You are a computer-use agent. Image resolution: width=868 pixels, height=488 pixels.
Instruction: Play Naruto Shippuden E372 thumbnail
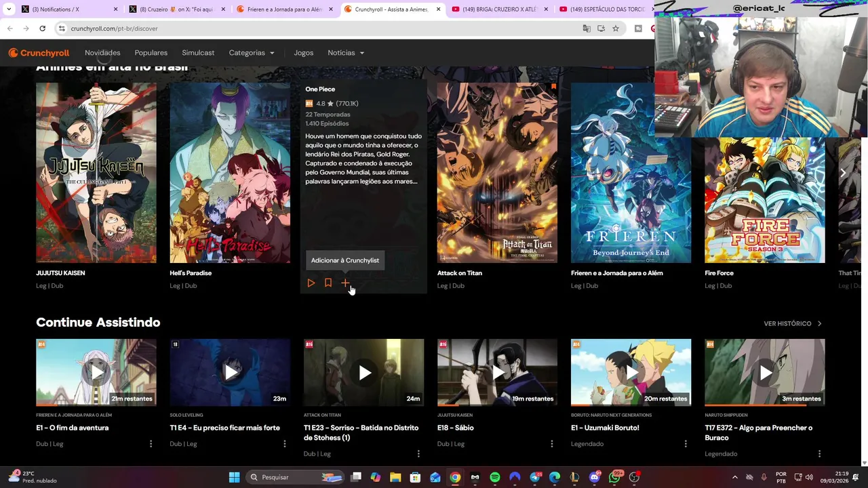pyautogui.click(x=764, y=372)
